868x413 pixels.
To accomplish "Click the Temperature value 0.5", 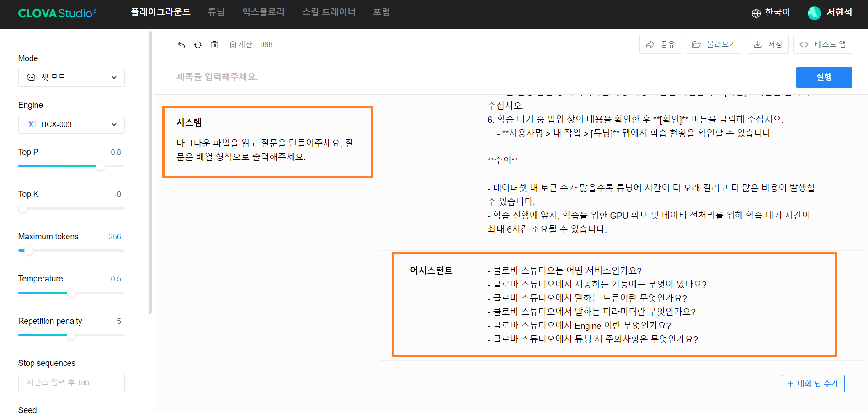I will pyautogui.click(x=116, y=279).
